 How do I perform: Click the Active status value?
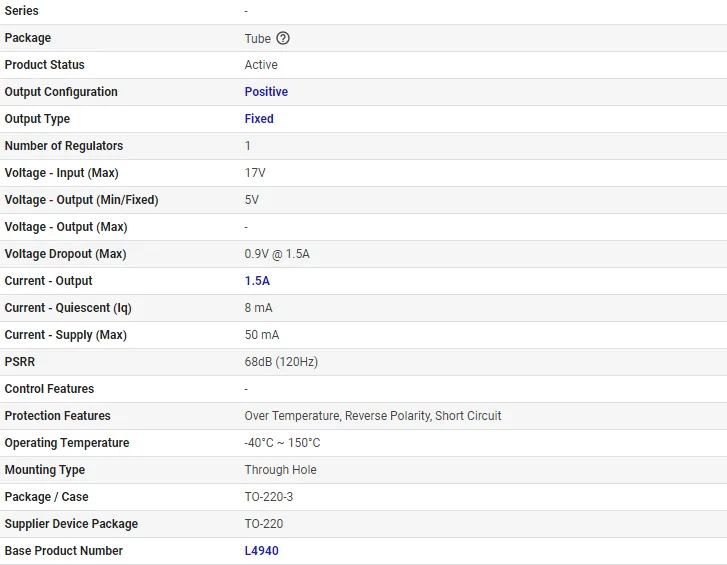tap(261, 65)
